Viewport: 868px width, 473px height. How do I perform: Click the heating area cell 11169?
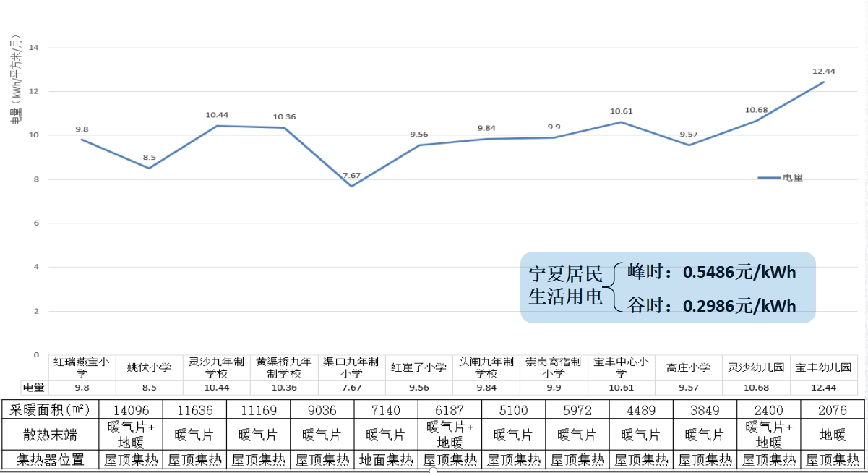pos(258,409)
